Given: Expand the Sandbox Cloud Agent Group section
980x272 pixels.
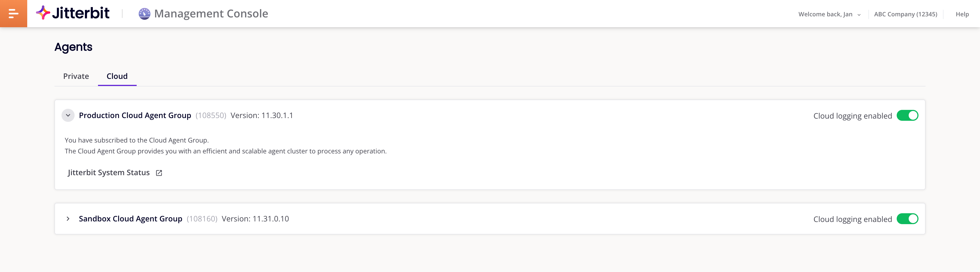Looking at the screenshot, I should 68,219.
